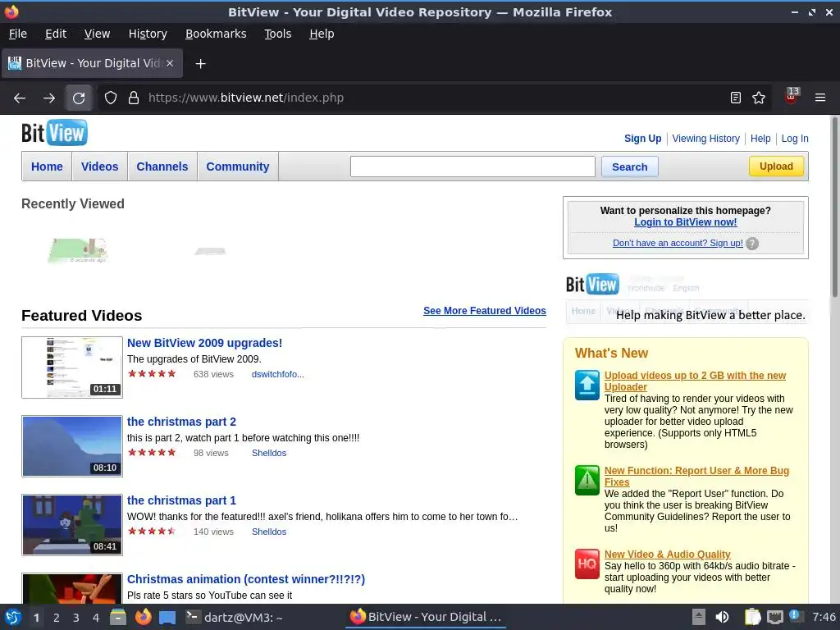Open Upload videos up to 2 GB link

point(695,381)
